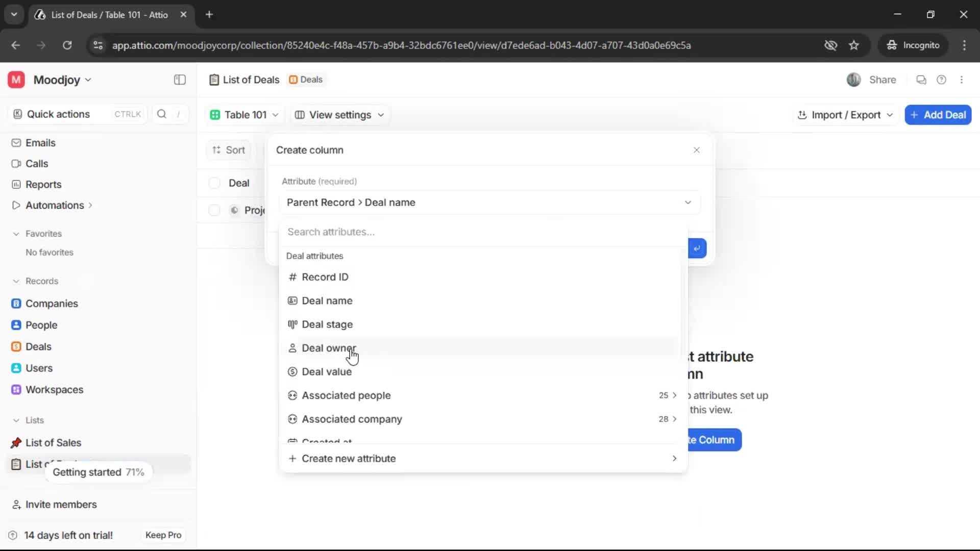The width and height of the screenshot is (980, 551).
Task: Collapse the Favorites section
Action: 16,233
